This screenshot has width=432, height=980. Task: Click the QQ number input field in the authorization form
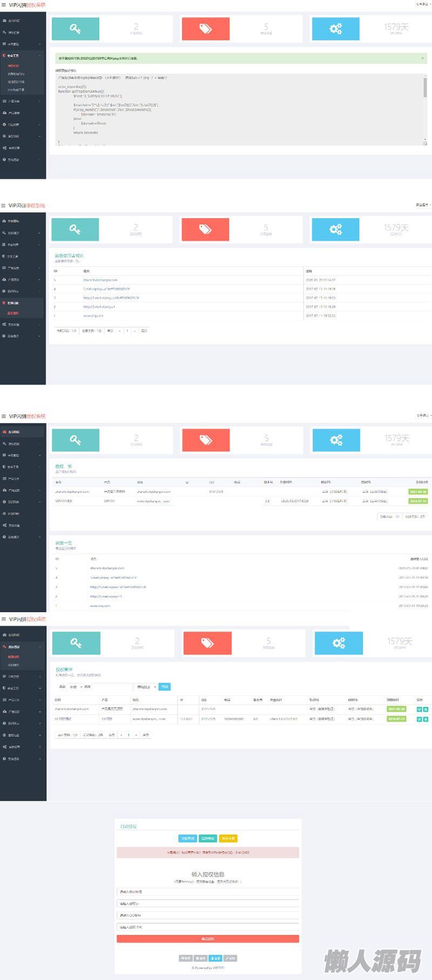tap(208, 915)
